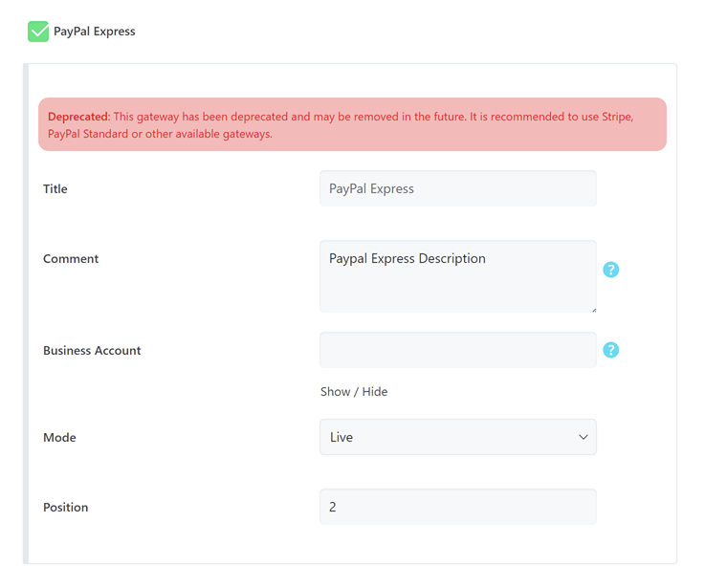705x588 pixels.
Task: Focus the Title input field
Action: click(x=457, y=188)
